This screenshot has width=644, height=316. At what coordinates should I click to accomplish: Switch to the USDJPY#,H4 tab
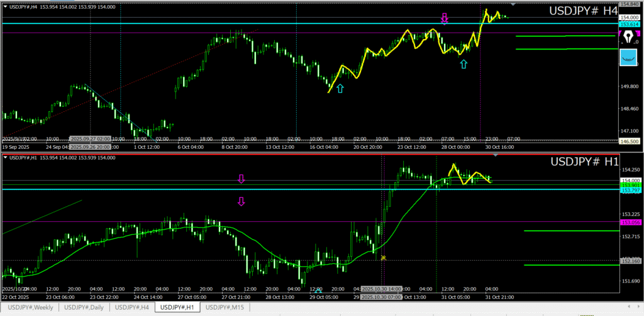tap(132, 307)
